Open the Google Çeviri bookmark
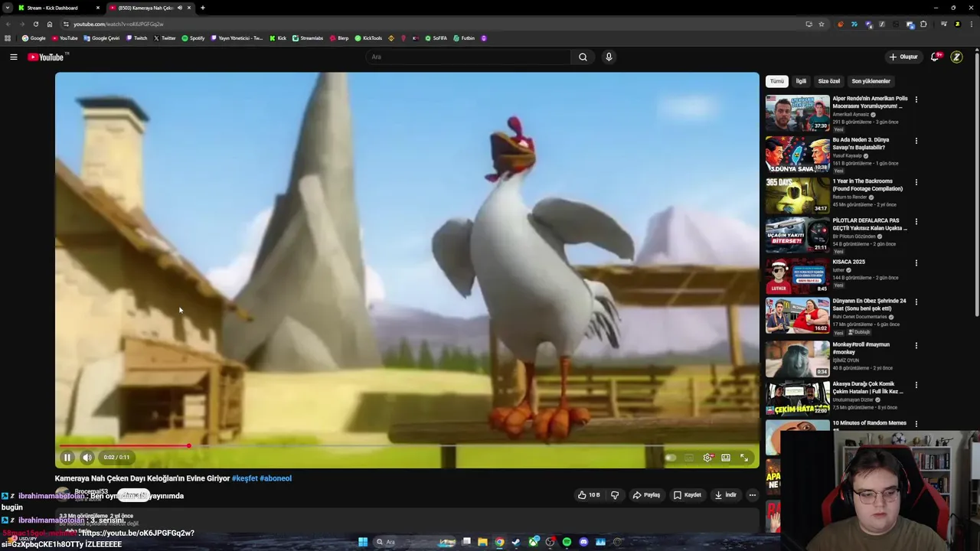Image resolution: width=980 pixels, height=551 pixels. tap(102, 38)
